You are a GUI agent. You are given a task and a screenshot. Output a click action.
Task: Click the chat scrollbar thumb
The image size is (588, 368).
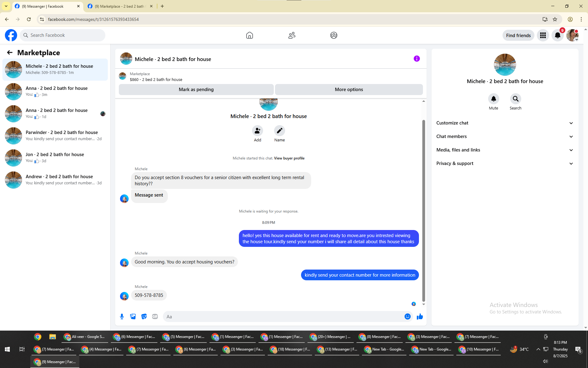tap(424, 211)
